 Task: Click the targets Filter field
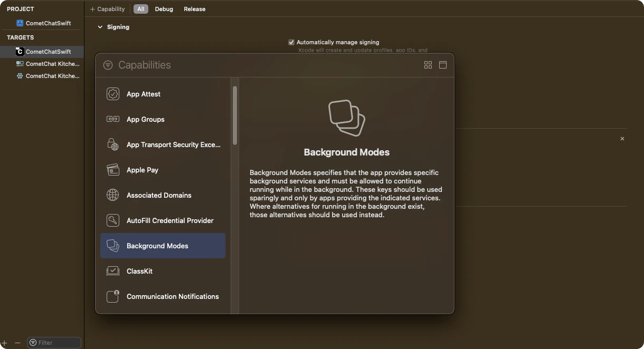(54, 343)
